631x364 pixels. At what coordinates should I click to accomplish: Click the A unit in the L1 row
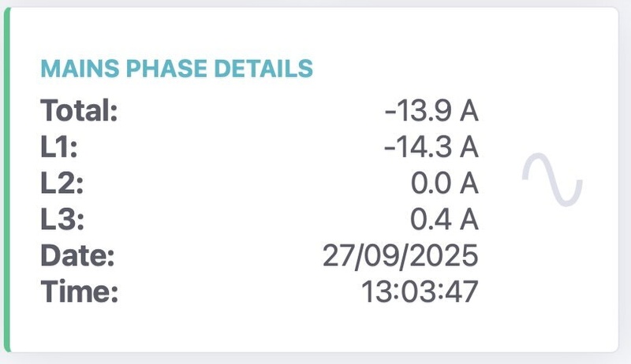pyautogui.click(x=469, y=147)
